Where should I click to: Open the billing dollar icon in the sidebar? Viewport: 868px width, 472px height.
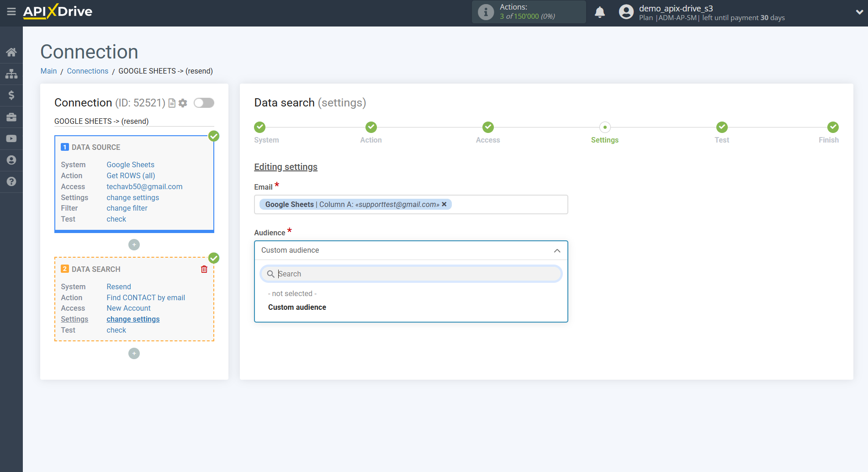click(x=11, y=95)
